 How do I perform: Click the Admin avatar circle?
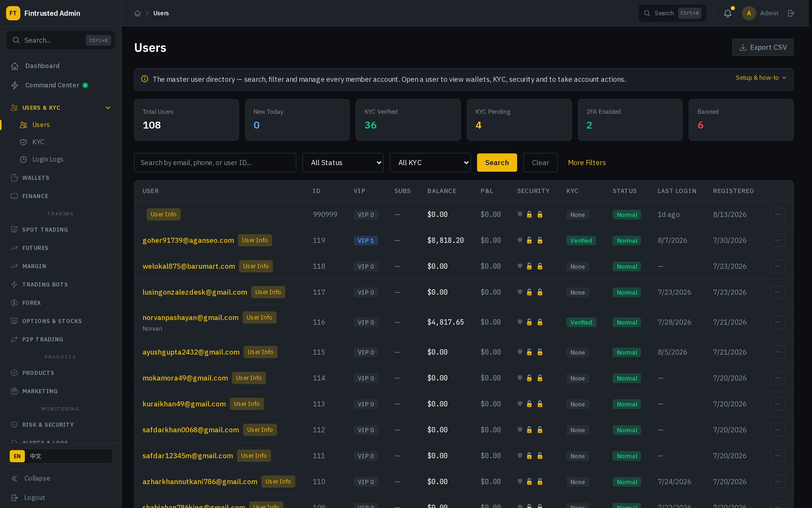pos(749,13)
